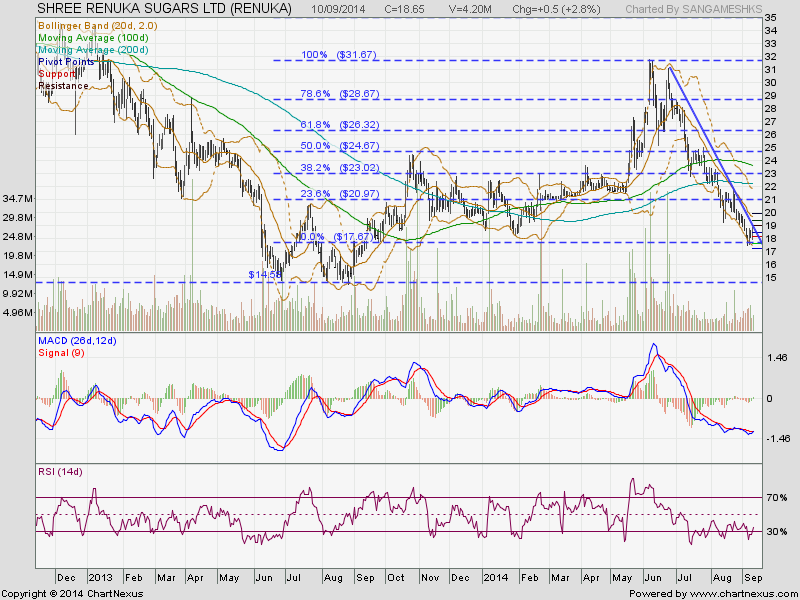Click the 23.6% ($20.97) Fibonacci label
Image resolution: width=800 pixels, height=600 pixels.
tap(340, 194)
